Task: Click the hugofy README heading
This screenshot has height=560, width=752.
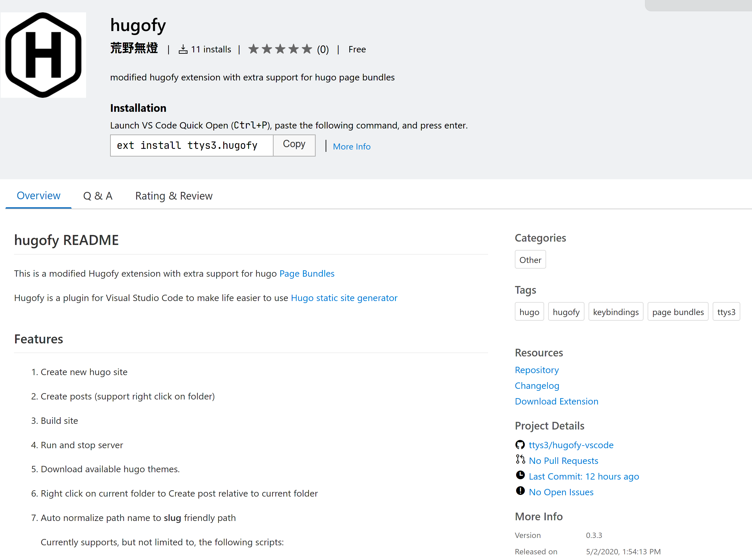Action: pos(66,240)
